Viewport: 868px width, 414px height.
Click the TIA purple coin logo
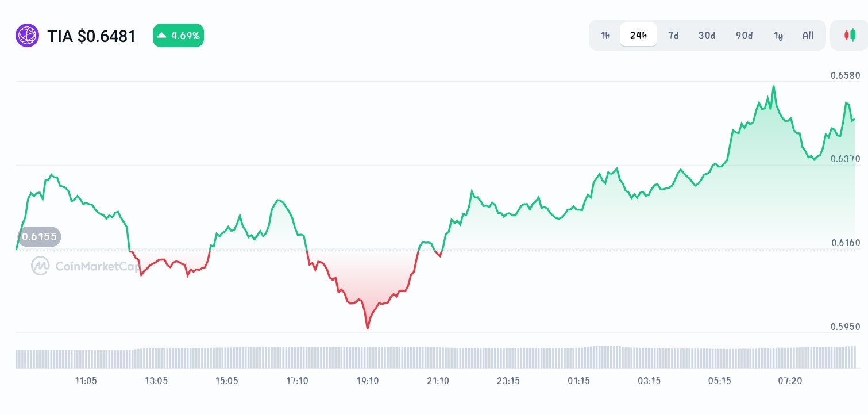(27, 36)
